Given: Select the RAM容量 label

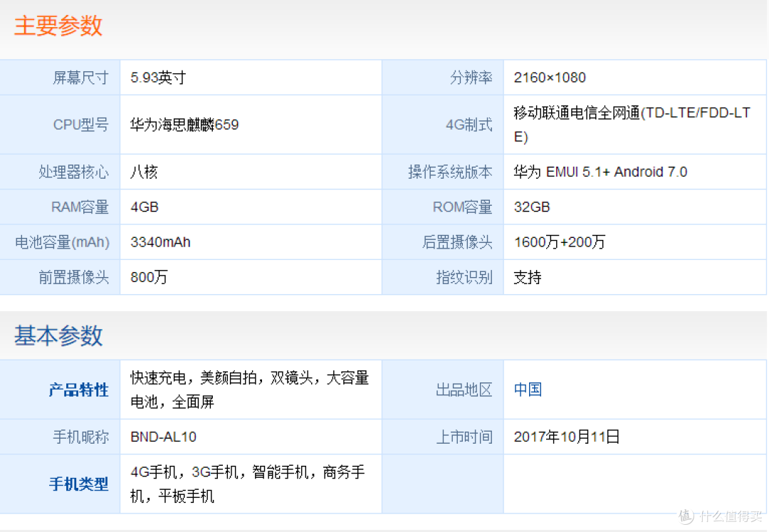Looking at the screenshot, I should pos(80,207).
